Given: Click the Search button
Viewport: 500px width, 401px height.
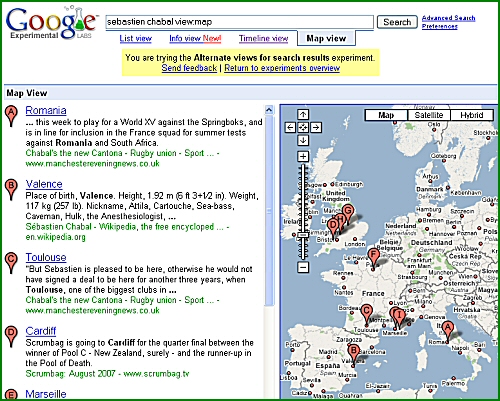Looking at the screenshot, I should 397,22.
